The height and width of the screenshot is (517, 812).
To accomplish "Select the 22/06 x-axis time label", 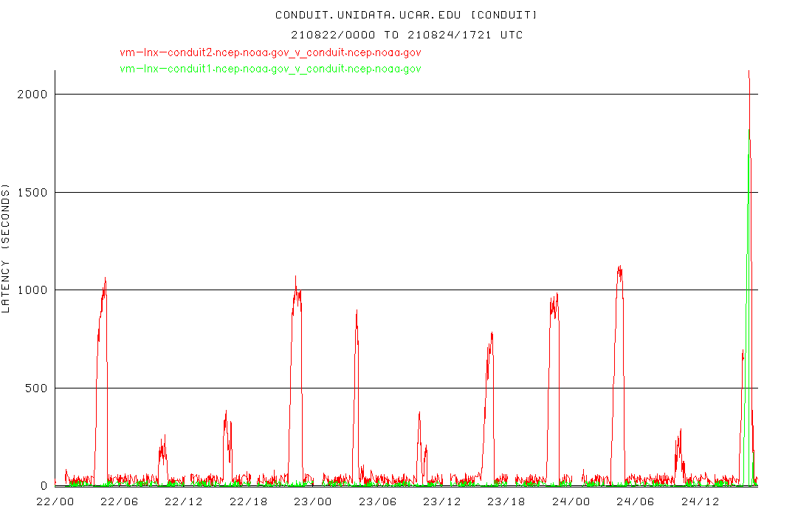I will (119, 501).
